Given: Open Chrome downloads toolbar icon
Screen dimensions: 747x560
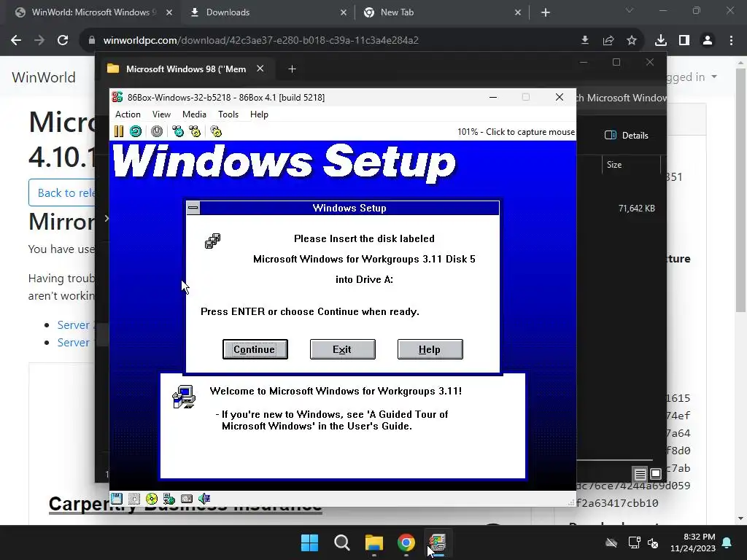Looking at the screenshot, I should [661, 40].
